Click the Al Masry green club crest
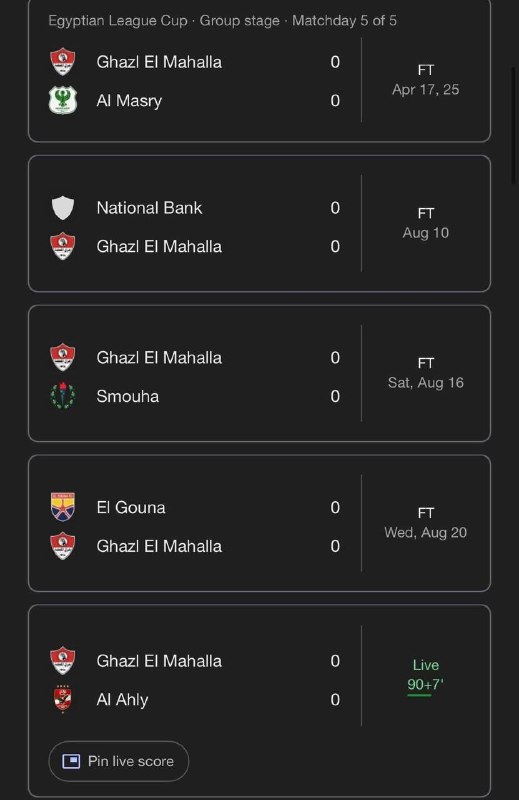Image resolution: width=519 pixels, height=800 pixels. click(x=63, y=100)
